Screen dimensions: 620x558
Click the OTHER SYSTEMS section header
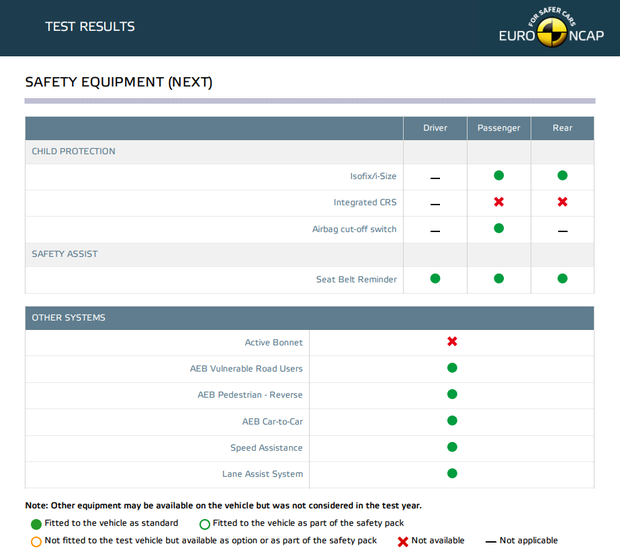pos(69,318)
